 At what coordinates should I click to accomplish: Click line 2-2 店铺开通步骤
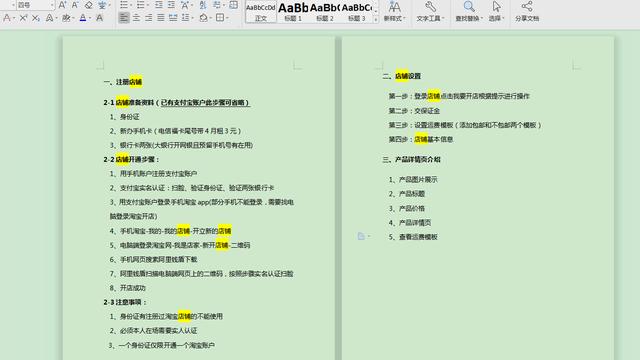pyautogui.click(x=131, y=159)
